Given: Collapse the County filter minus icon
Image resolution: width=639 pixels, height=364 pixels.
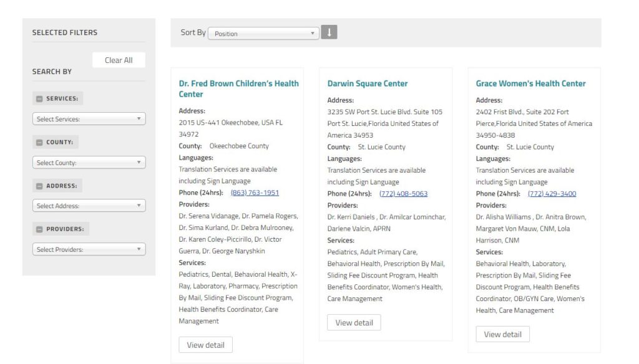Looking at the screenshot, I should (39, 142).
